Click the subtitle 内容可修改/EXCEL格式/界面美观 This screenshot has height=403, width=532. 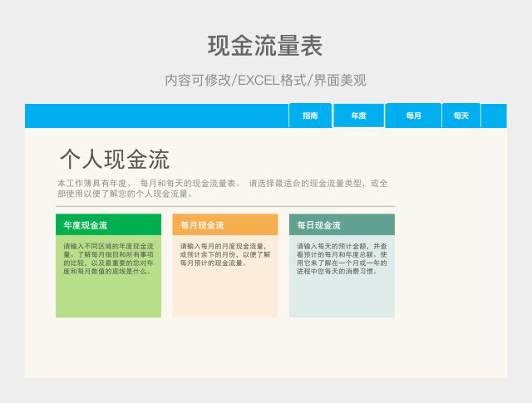pos(266,81)
